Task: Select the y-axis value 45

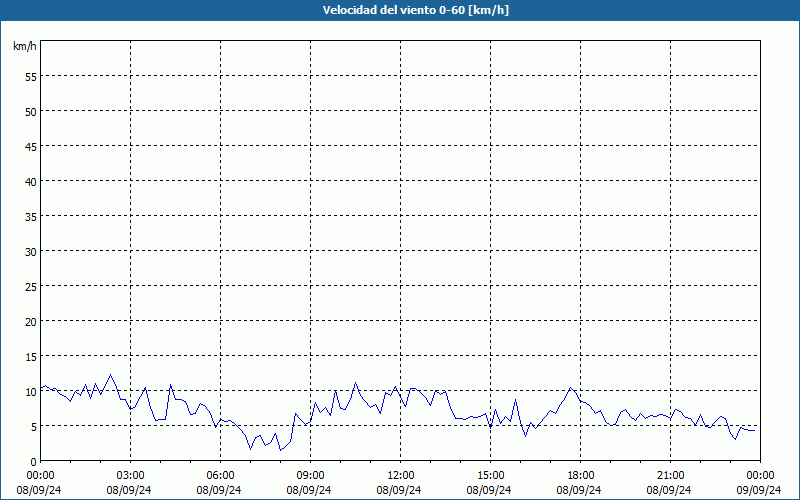Action: pos(31,146)
